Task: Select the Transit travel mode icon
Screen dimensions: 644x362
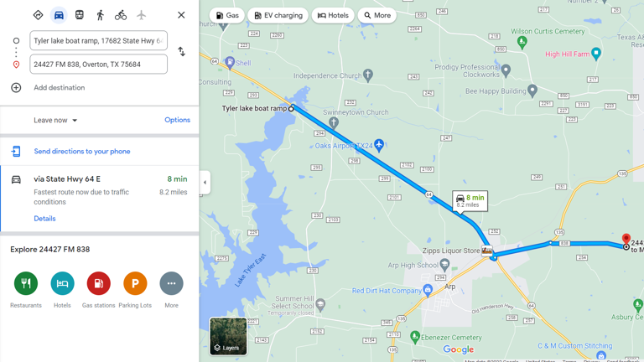Action: coord(80,15)
